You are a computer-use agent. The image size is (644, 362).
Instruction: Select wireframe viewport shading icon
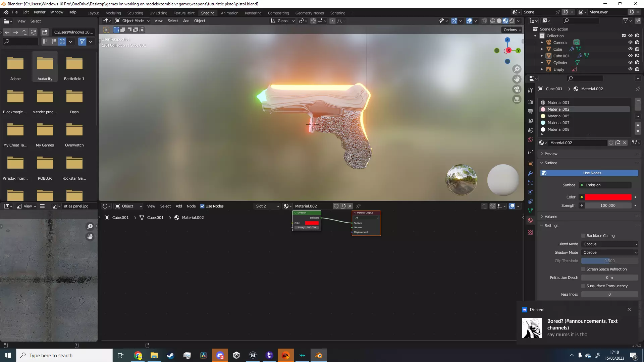(493, 21)
